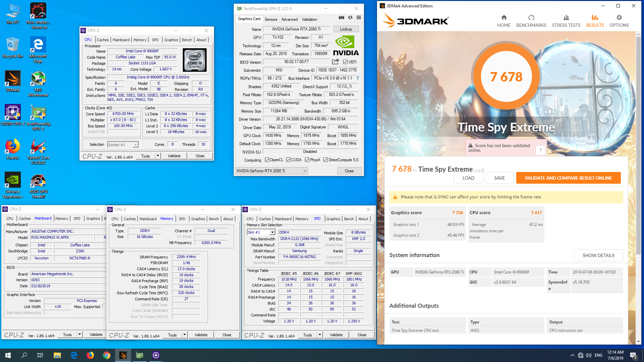Launch CPUID CPU-Z desktop icon
The width and height of the screenshot is (644, 362).
pyautogui.click(x=13, y=115)
